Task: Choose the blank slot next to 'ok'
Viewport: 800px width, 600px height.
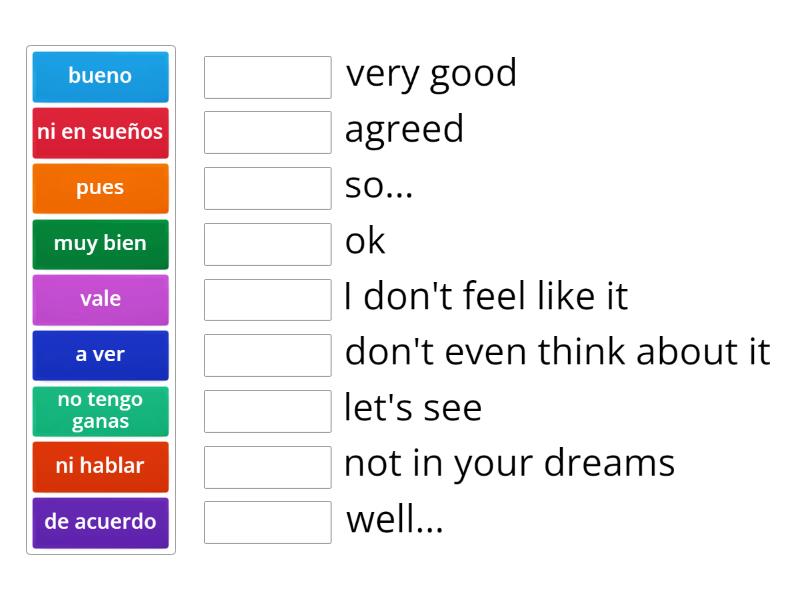Action: [267, 243]
